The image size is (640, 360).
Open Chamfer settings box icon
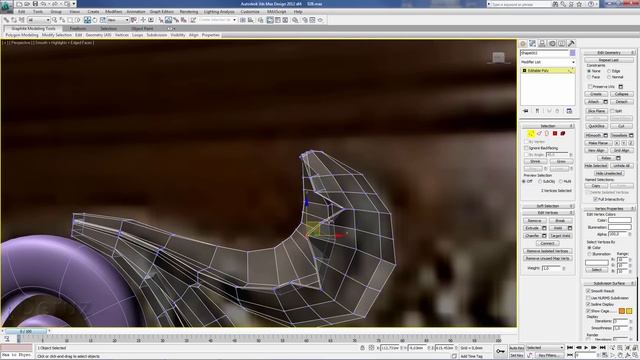(544, 236)
